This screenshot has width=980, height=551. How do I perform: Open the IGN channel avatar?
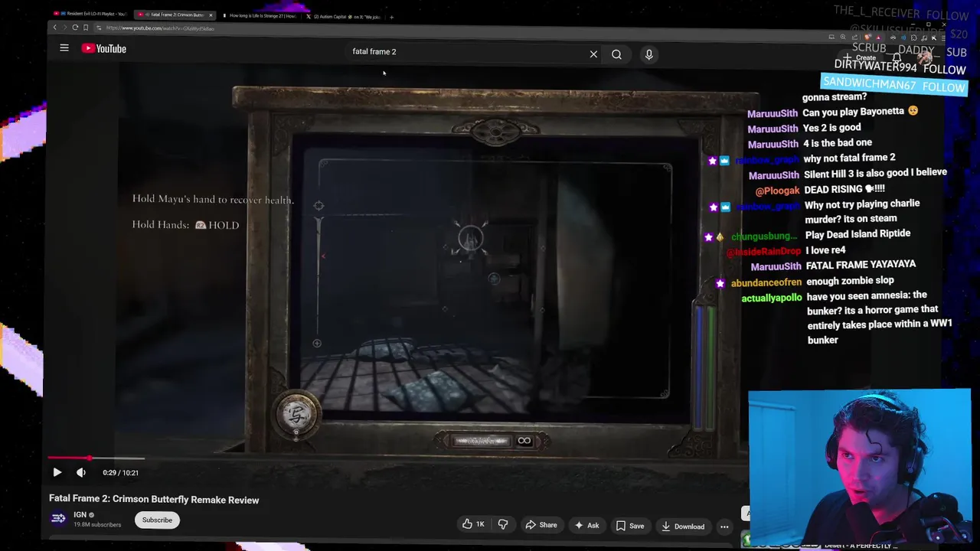coord(58,519)
